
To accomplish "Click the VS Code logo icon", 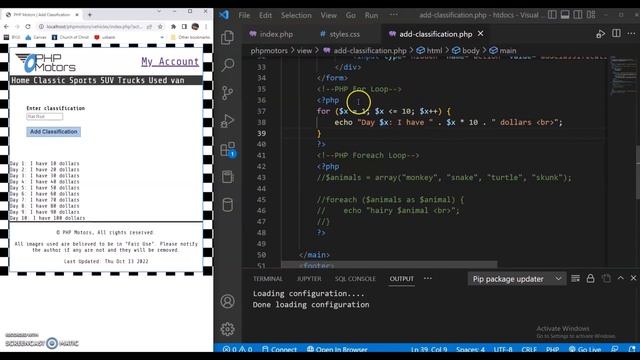I will coord(224,15).
